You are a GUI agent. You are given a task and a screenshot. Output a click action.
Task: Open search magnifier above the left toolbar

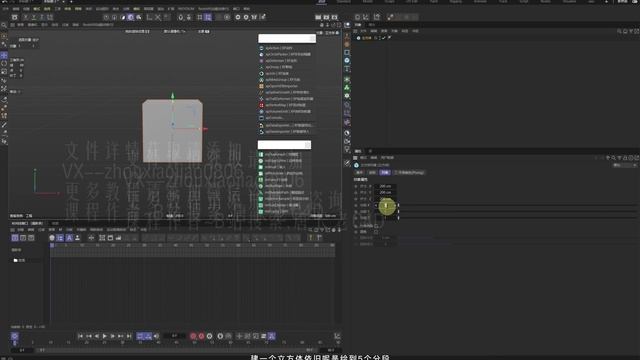coord(4,25)
